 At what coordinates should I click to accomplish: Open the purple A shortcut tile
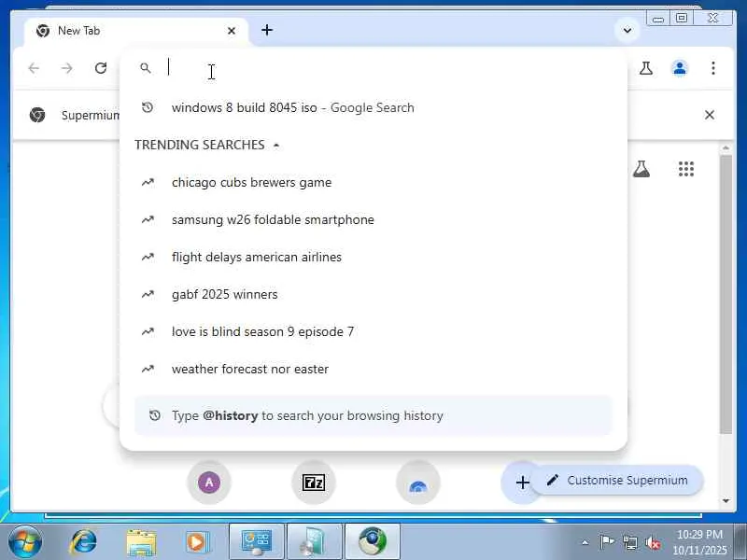click(209, 483)
